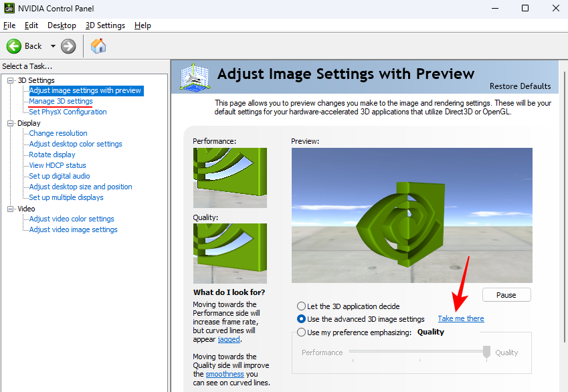This screenshot has width=568, height=392.
Task: Select Use my preference emphasizing option
Action: coord(302,332)
